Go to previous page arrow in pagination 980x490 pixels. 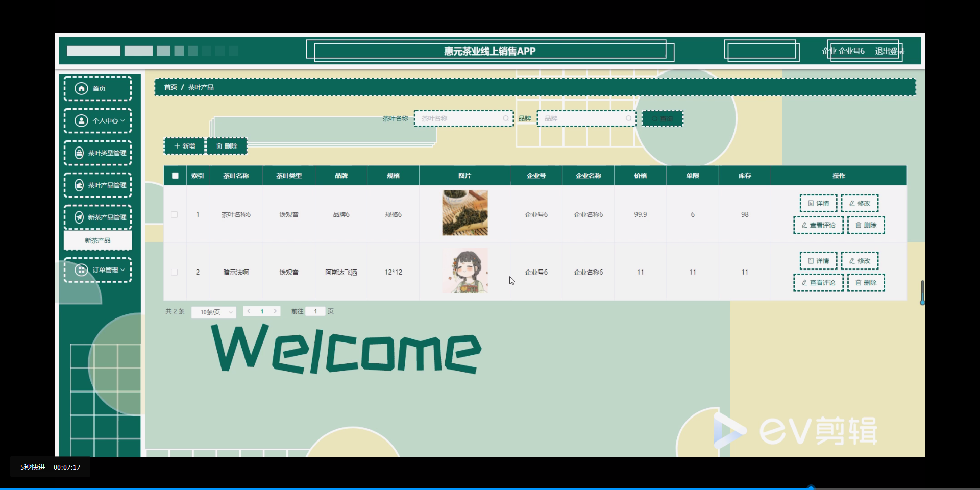click(x=249, y=311)
